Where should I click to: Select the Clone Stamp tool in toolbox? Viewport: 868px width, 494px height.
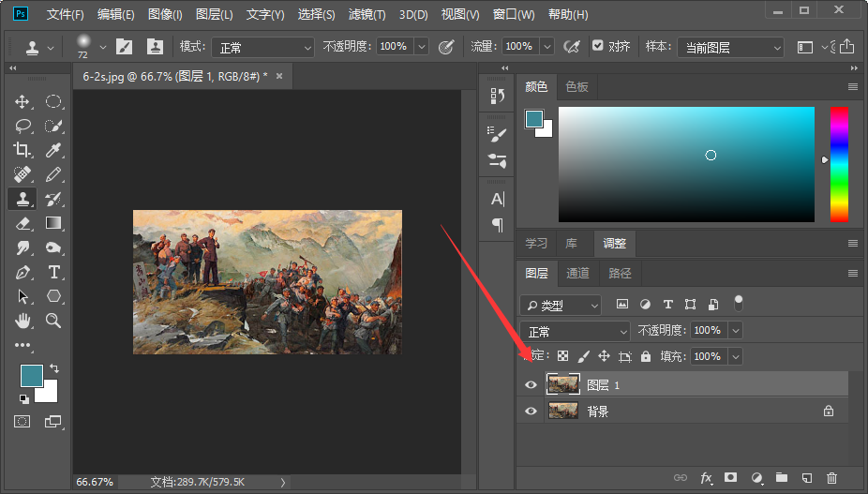[22, 199]
